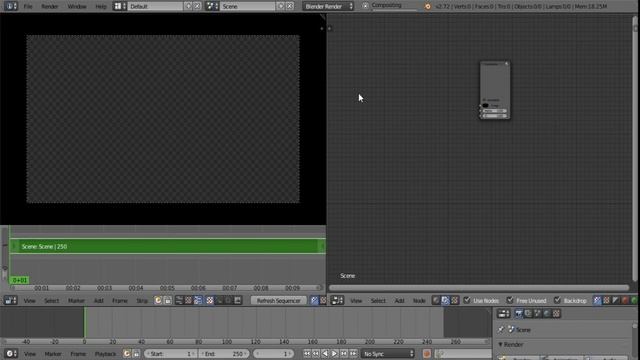
Task: Select backdrop alpha channel icon
Action: 616,300
